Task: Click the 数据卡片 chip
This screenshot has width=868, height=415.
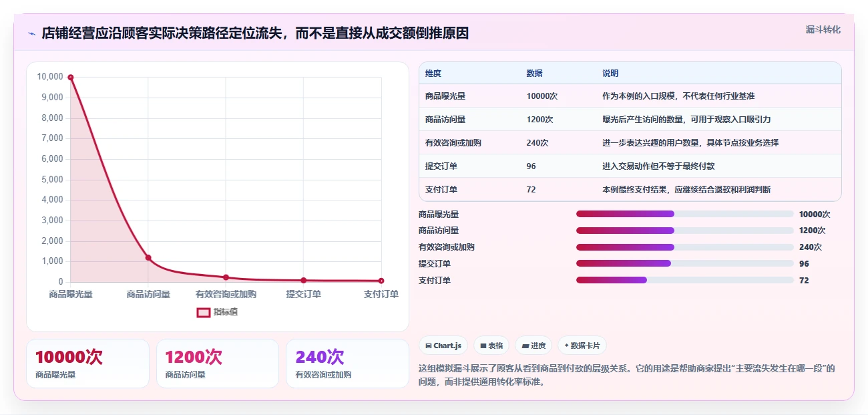Action: coord(582,345)
